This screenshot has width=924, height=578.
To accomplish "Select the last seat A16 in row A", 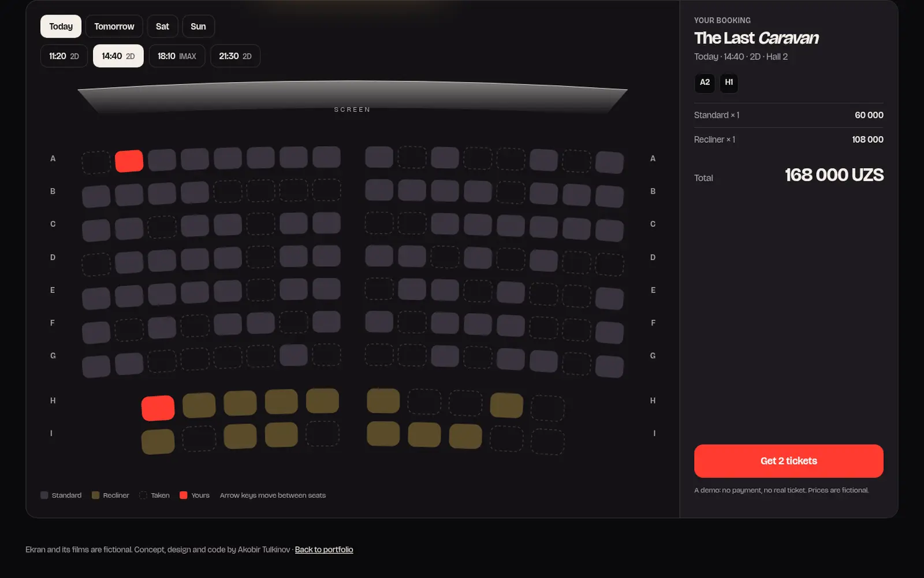I will 609,162.
